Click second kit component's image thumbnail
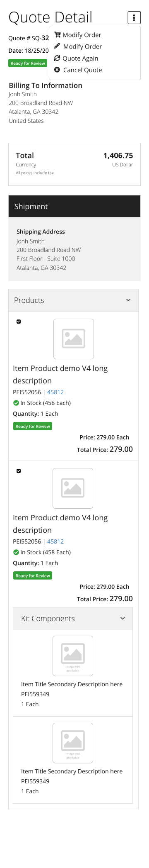The height and width of the screenshot is (868, 149). 73,743
